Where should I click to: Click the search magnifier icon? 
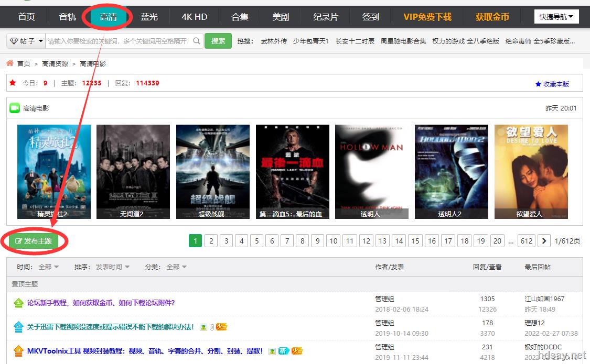pyautogui.click(x=197, y=40)
